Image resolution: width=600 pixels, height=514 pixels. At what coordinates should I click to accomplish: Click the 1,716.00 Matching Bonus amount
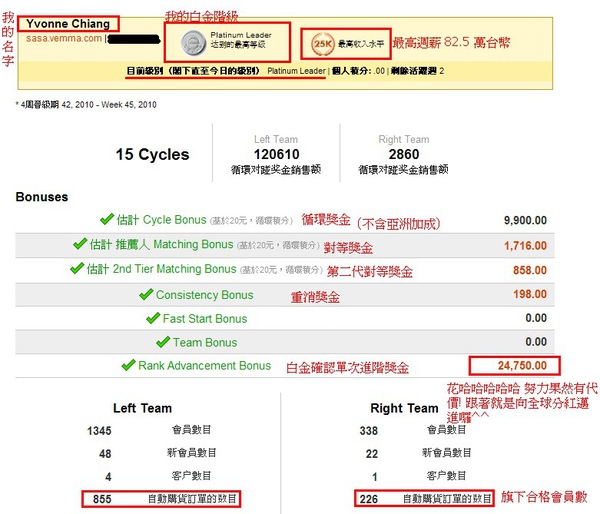click(525, 245)
